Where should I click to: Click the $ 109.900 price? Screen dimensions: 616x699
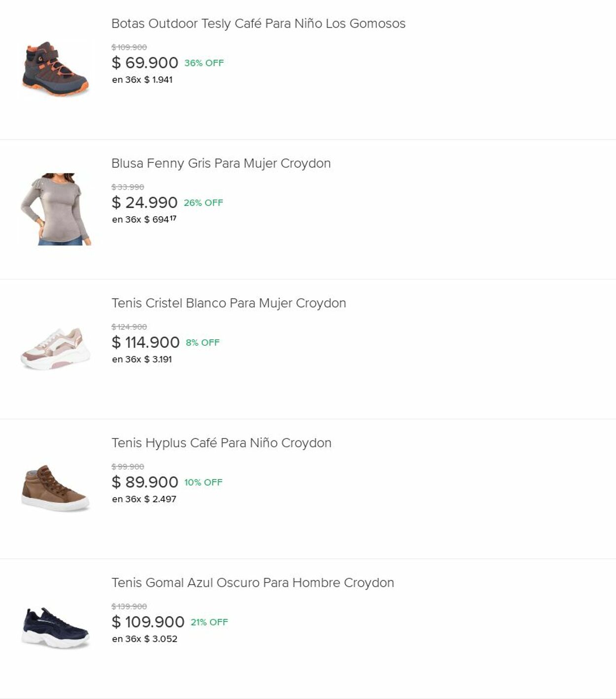(148, 622)
